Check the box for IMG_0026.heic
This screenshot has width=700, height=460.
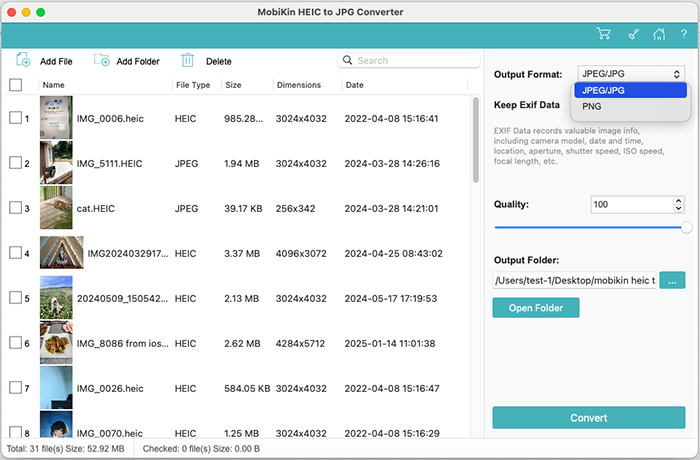pyautogui.click(x=16, y=388)
